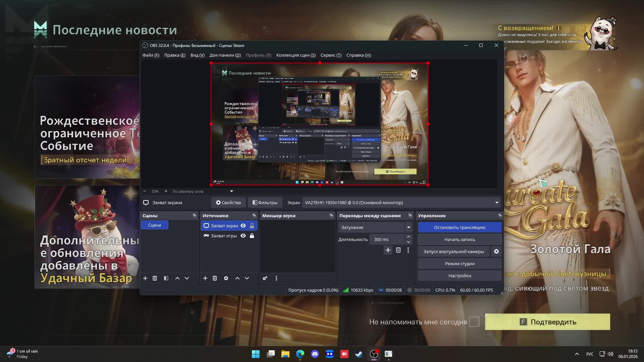Viewport: 644px width, 362px height.
Task: Check 'Не напоминать мне сегодня' checkbox
Action: click(x=474, y=322)
